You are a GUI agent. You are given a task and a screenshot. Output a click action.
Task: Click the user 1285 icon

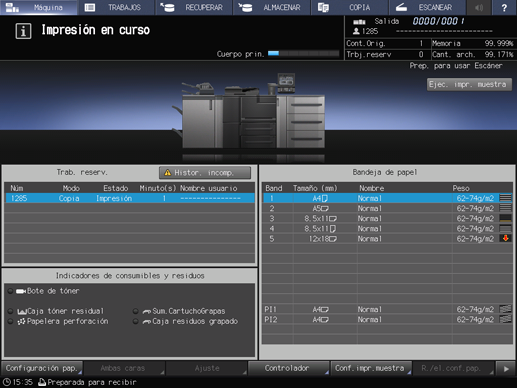tap(356, 31)
